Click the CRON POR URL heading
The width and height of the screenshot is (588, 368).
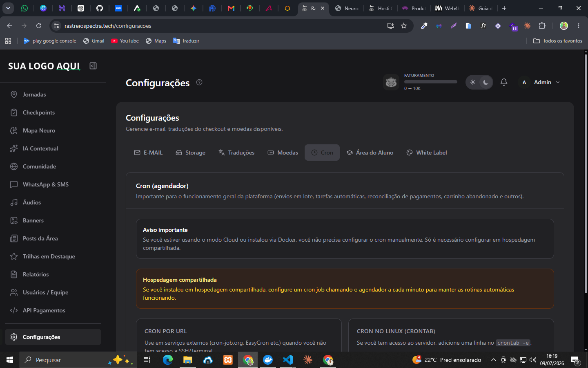click(x=165, y=331)
